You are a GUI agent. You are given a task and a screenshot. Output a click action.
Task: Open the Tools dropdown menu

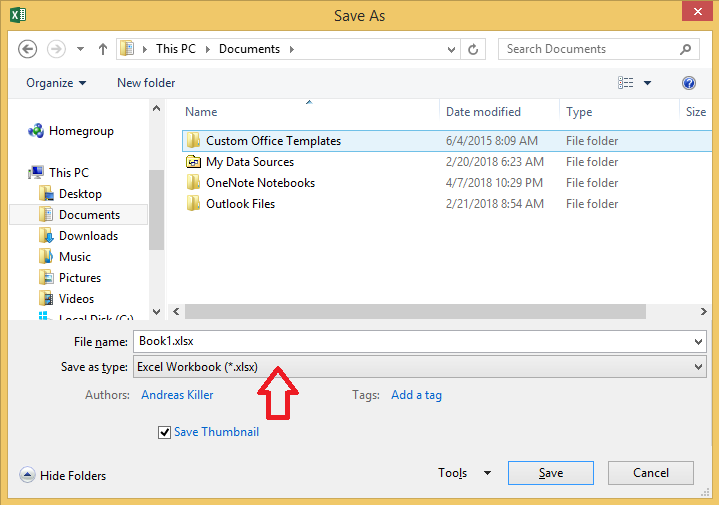point(464,473)
